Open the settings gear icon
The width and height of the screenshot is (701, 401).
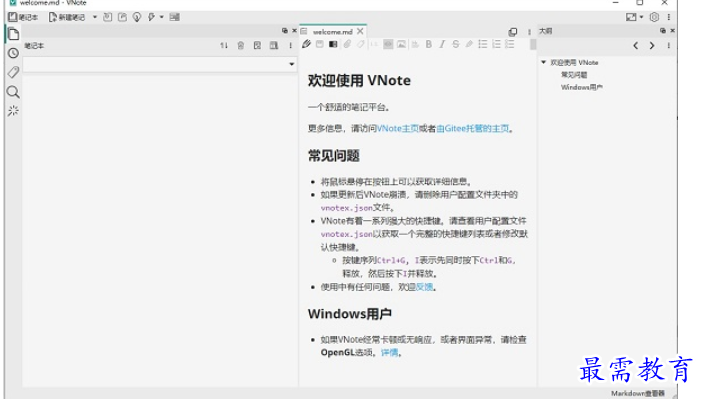tap(654, 17)
